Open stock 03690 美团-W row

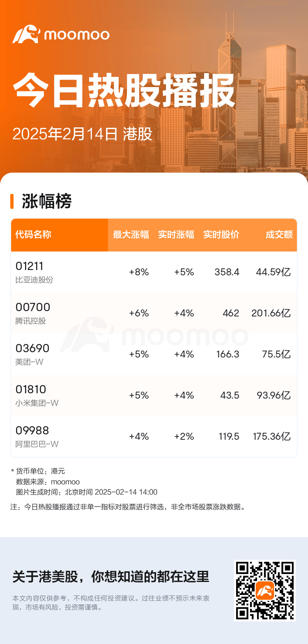[x=154, y=354]
